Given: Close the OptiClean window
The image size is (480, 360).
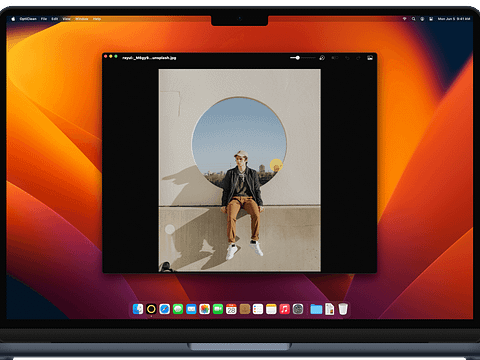Looking at the screenshot, I should click(x=106, y=57).
